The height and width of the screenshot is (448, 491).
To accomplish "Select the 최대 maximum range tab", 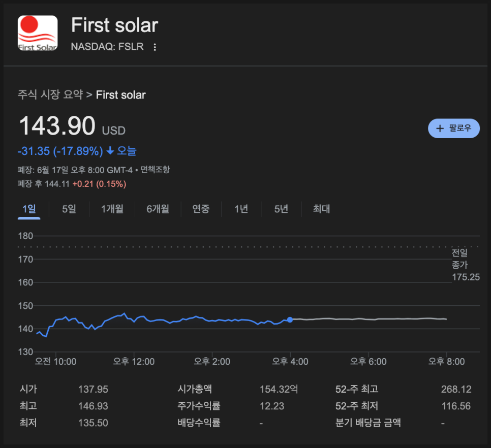I will click(321, 209).
